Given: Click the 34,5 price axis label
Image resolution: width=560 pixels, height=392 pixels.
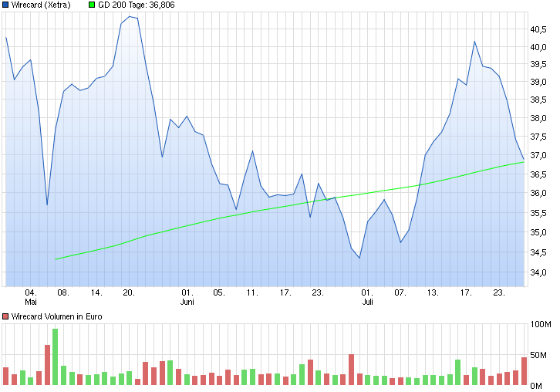Looking at the screenshot, I should [x=538, y=252].
